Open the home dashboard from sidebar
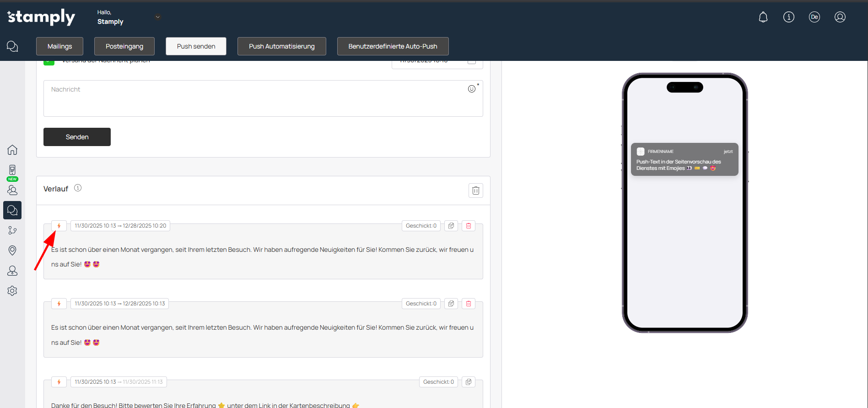Viewport: 868px width, 408px height. coord(12,150)
